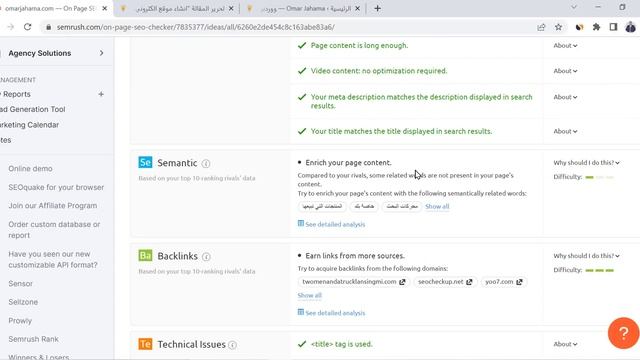
Task: Click the Backlinks difficulty indicator bars
Action: [599, 270]
